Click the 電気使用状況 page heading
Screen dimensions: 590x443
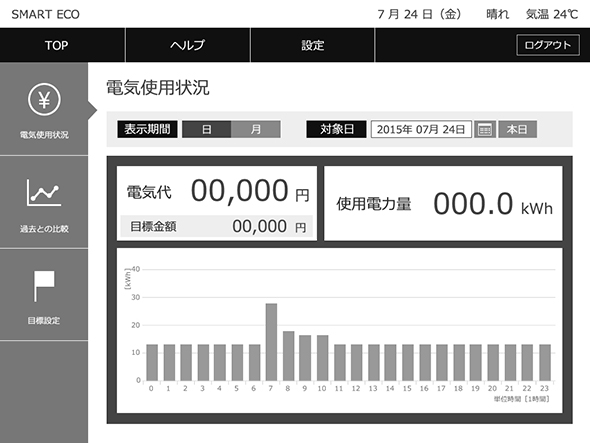[158, 87]
